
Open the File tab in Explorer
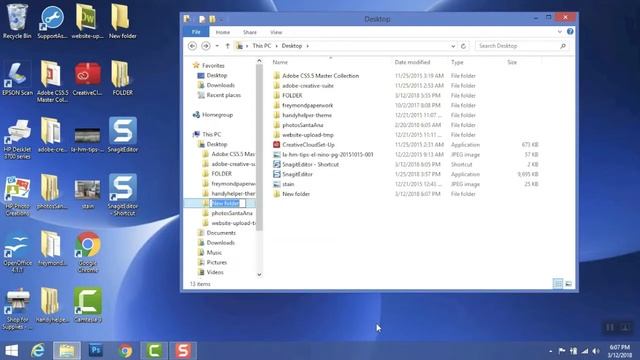tap(196, 32)
